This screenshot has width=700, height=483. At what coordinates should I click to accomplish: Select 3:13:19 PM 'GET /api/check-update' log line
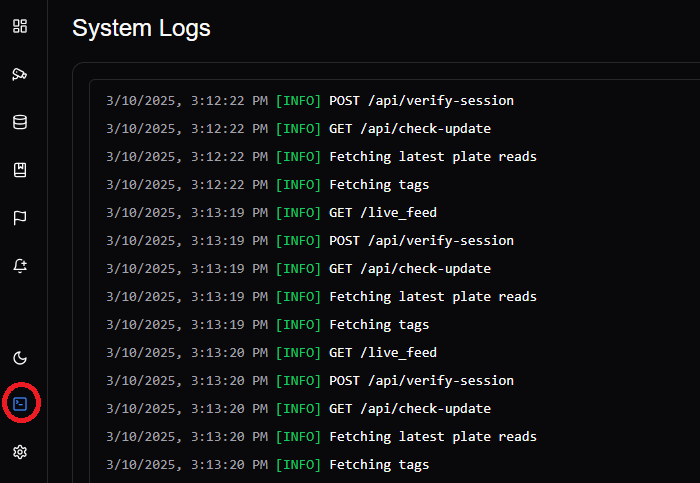pos(298,269)
